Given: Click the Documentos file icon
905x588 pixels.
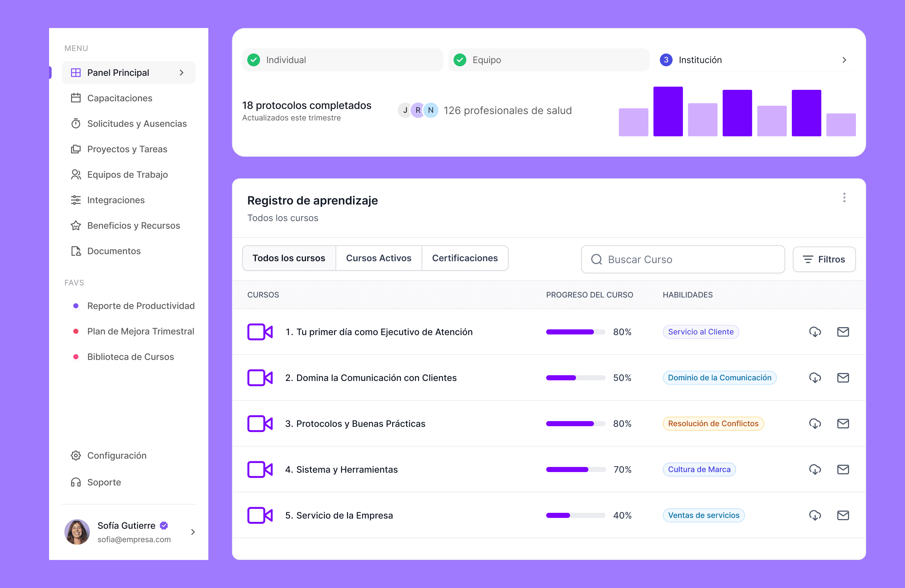Looking at the screenshot, I should [x=76, y=251].
